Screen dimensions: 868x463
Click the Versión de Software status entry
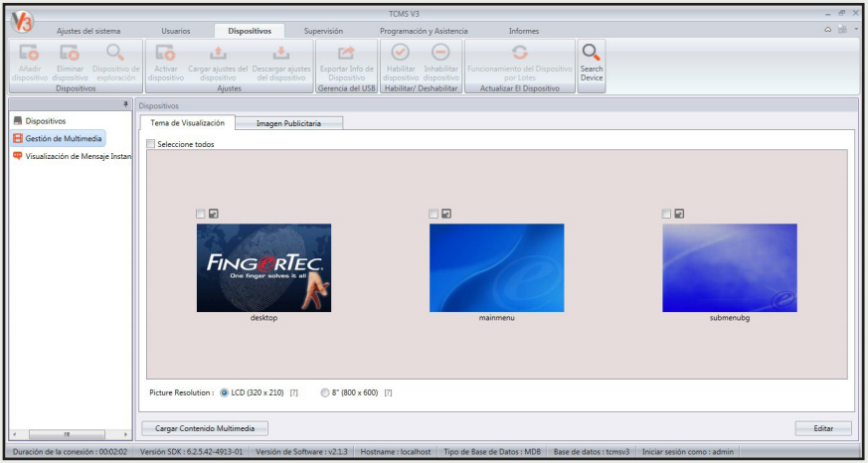(x=301, y=452)
